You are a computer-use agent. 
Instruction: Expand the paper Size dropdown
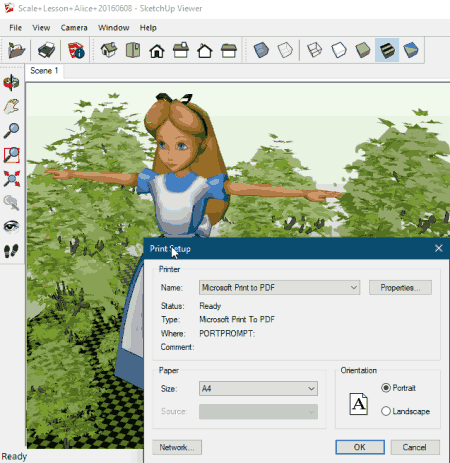click(x=258, y=389)
